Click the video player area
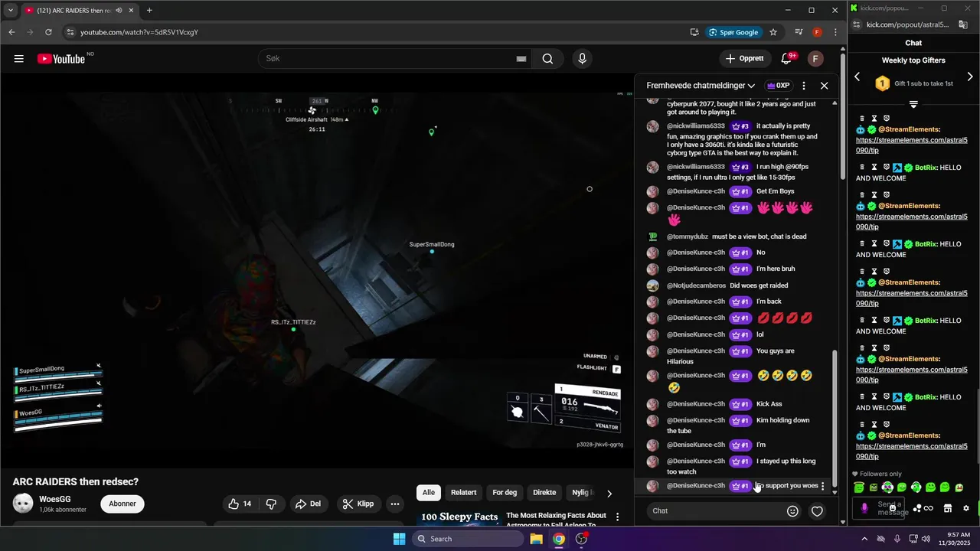 (x=317, y=271)
